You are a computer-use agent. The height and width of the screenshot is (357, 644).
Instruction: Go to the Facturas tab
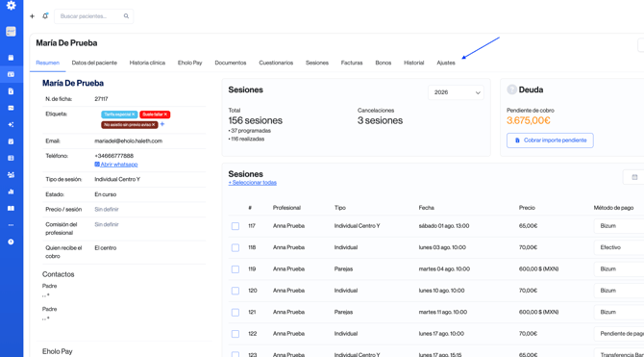[x=352, y=63]
